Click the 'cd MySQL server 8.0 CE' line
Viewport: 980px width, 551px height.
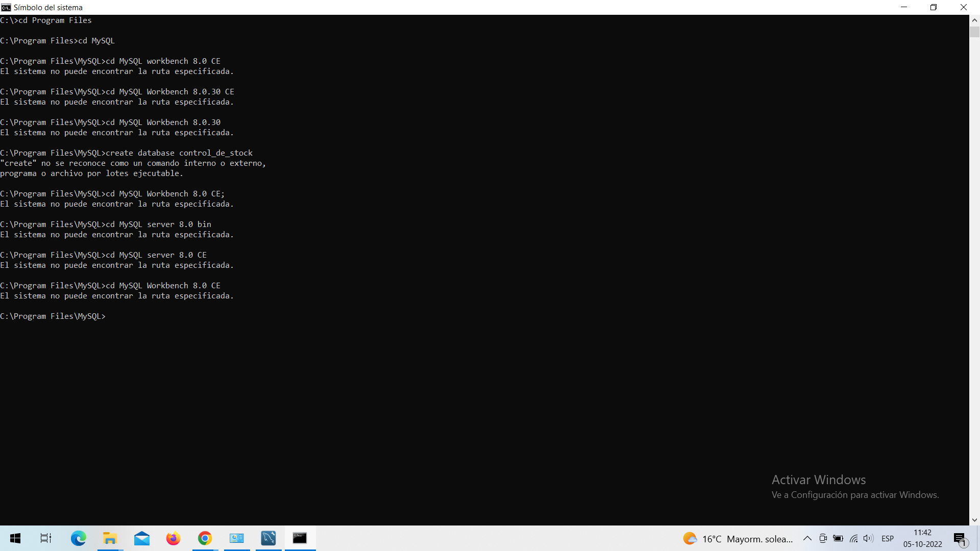[x=104, y=255]
